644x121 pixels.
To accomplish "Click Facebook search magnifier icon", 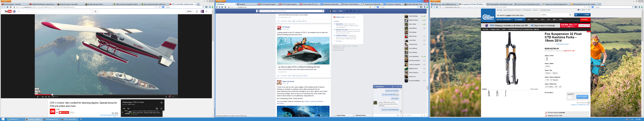I will pos(323,11).
